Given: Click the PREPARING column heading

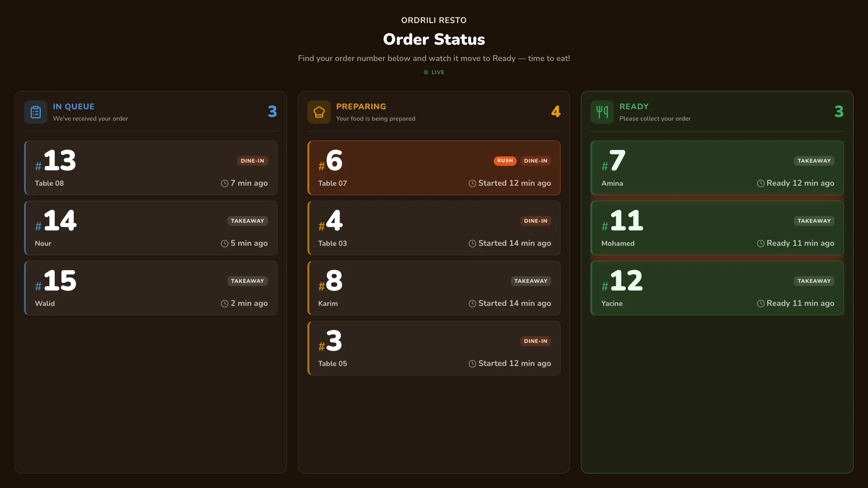Looking at the screenshot, I should (361, 107).
